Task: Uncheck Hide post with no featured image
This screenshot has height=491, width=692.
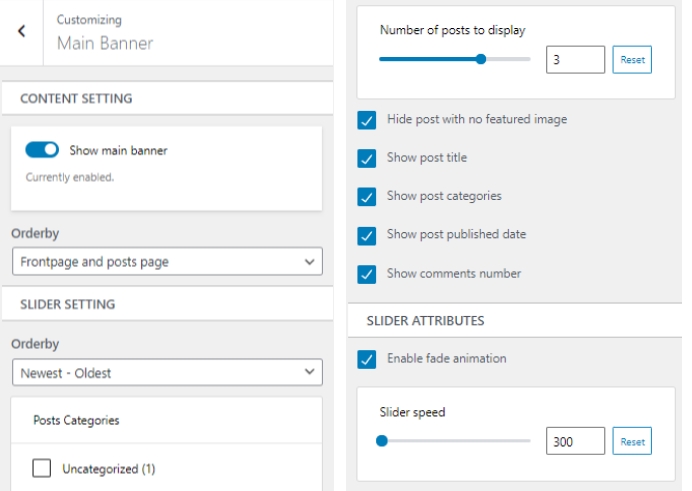Action: [x=367, y=120]
